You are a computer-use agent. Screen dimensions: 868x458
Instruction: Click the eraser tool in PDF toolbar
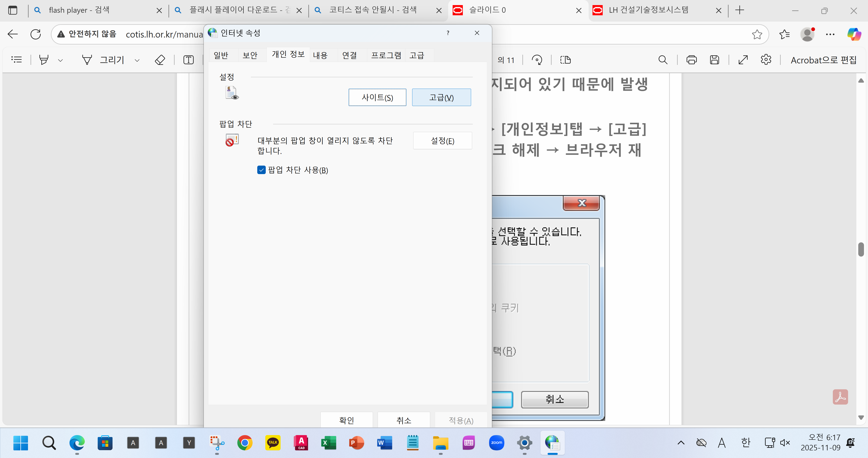click(160, 60)
